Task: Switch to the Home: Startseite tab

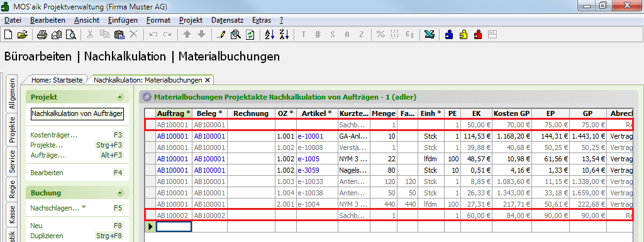Action: pos(57,80)
